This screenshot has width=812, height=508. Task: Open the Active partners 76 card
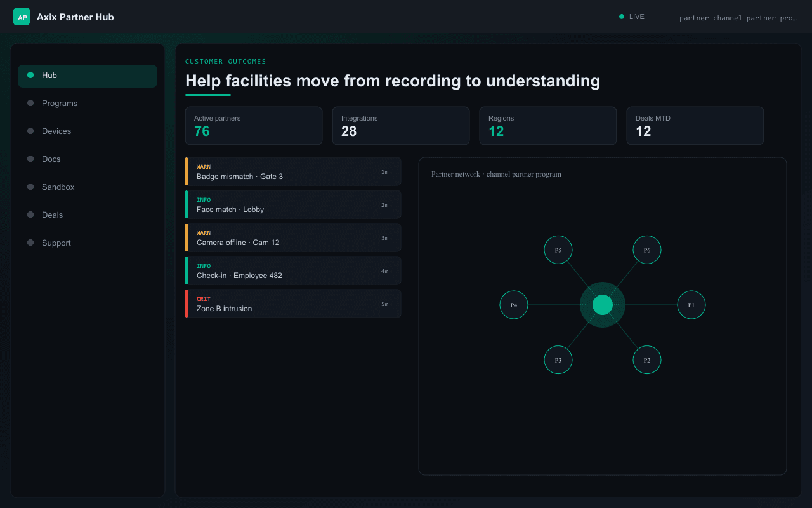pos(254,126)
